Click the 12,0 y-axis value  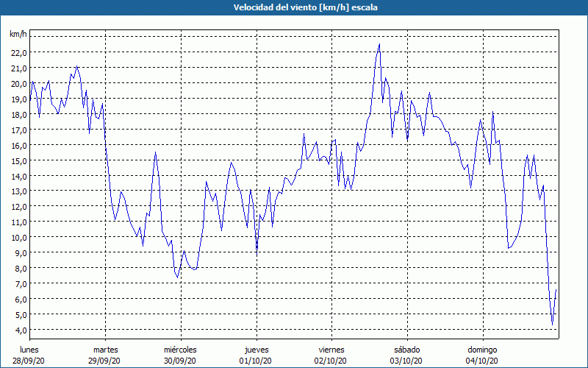point(19,207)
